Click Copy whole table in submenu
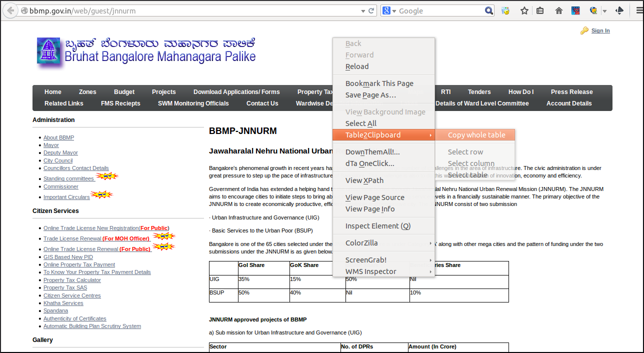Screen dimensions: 644x353 point(475,135)
